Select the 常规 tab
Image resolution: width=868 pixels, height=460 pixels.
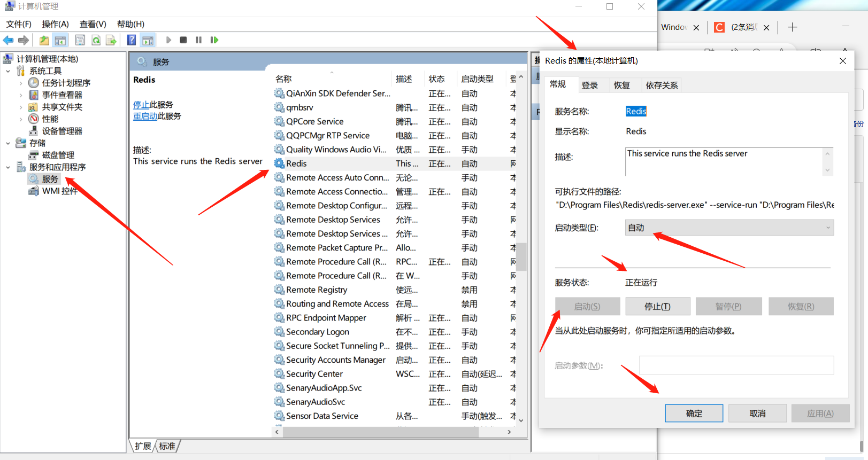[558, 84]
